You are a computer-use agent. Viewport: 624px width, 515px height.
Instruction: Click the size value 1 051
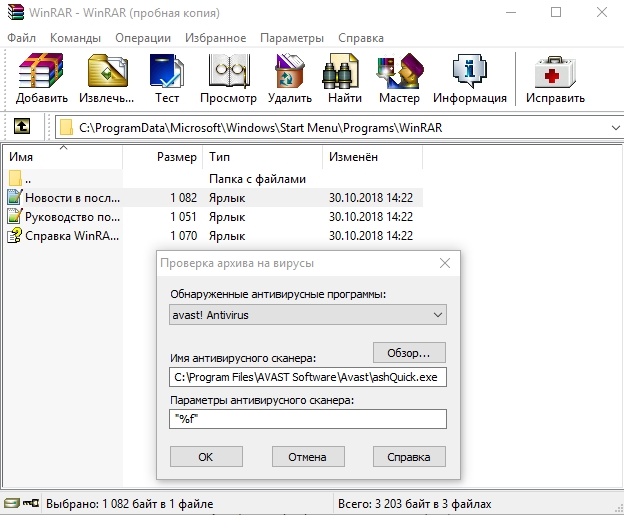coord(183,217)
